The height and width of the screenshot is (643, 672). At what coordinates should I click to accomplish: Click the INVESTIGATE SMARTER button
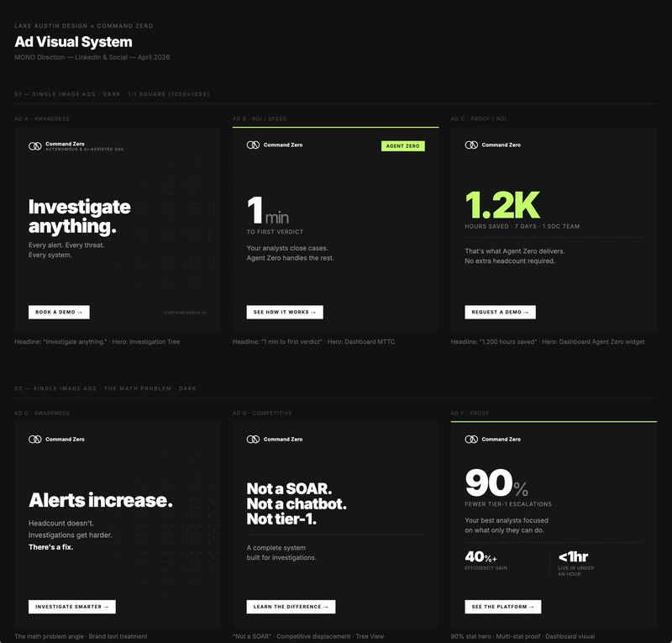[x=72, y=607]
